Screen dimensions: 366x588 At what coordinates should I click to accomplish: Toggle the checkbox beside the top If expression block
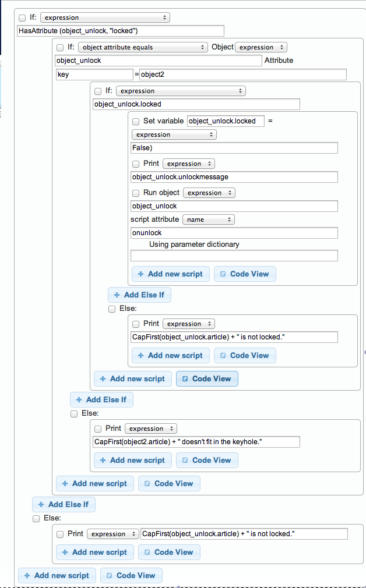tap(22, 17)
